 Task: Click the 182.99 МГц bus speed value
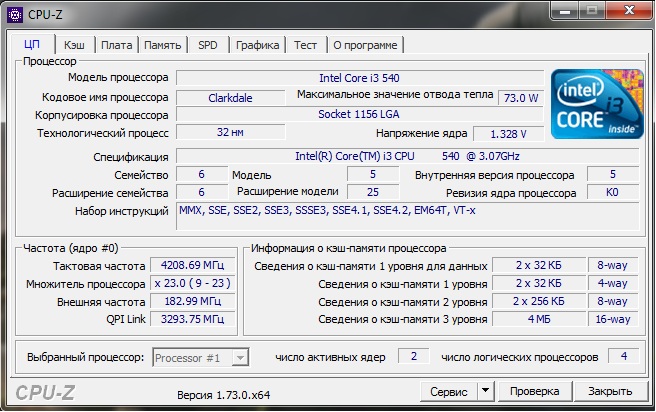[192, 301]
